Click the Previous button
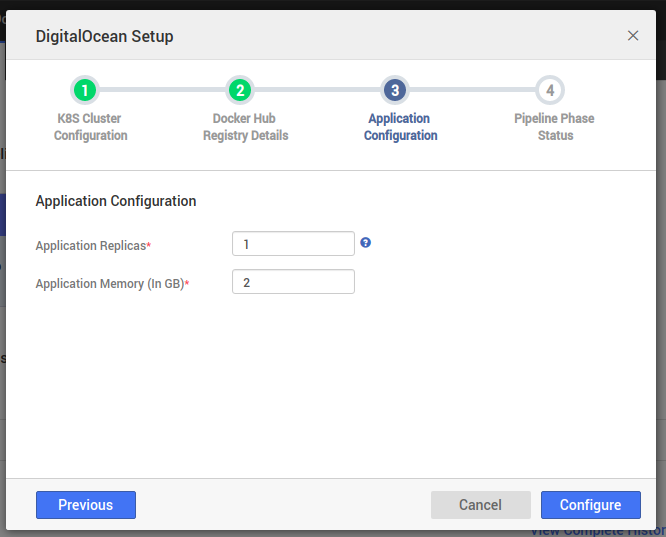 [x=86, y=505]
